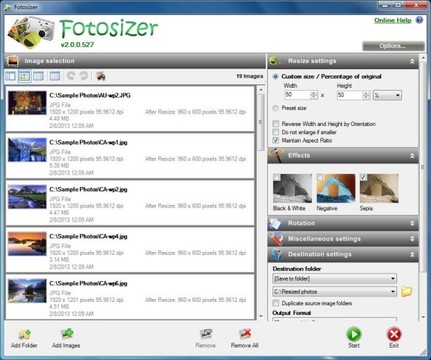Click the Add Folder icon
This screenshot has width=431, height=360.
(24, 334)
